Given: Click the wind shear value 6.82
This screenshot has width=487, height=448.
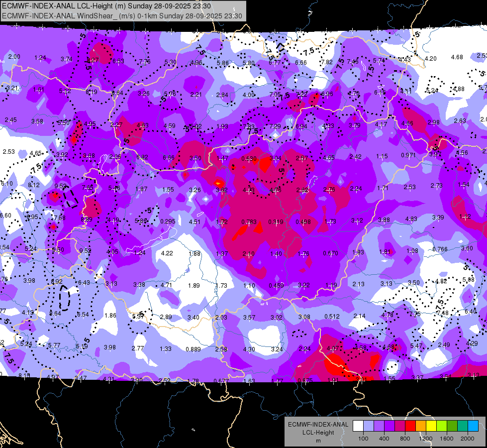Looking at the screenshot, I should (142, 157).
